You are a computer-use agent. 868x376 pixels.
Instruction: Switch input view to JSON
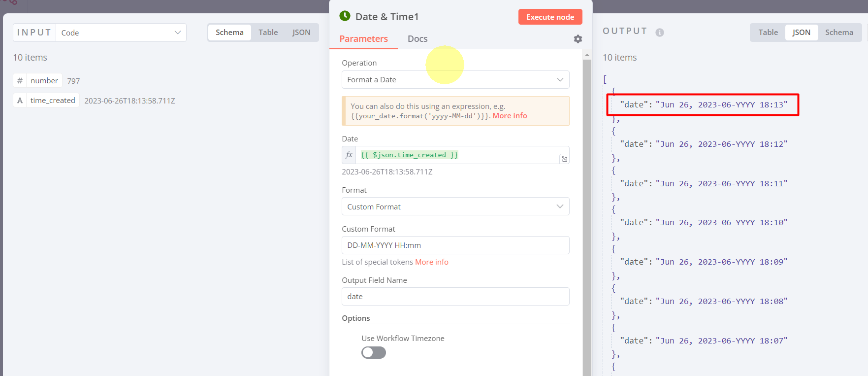[x=301, y=33]
